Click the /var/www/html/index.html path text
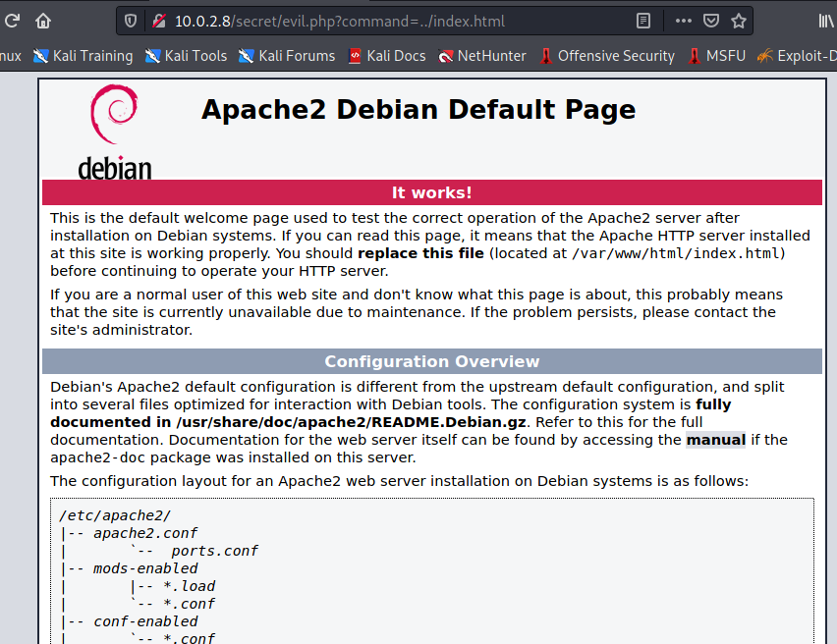Image resolution: width=837 pixels, height=644 pixels. (x=676, y=253)
